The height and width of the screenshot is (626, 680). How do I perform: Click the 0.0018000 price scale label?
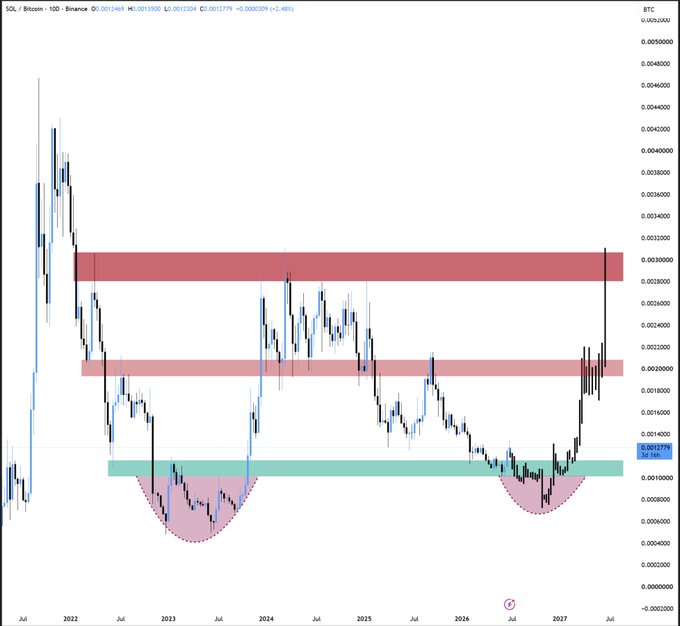point(657,390)
